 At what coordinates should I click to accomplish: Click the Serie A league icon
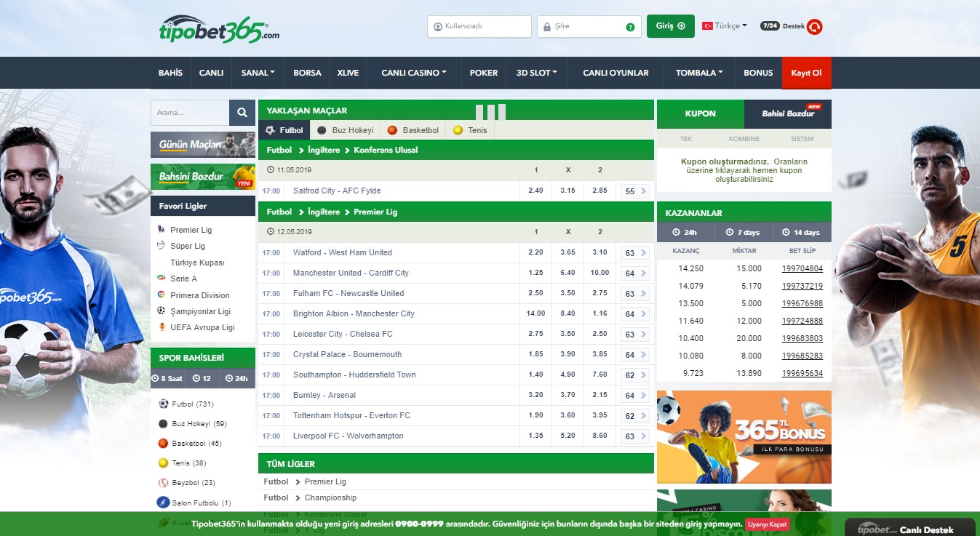(x=162, y=279)
